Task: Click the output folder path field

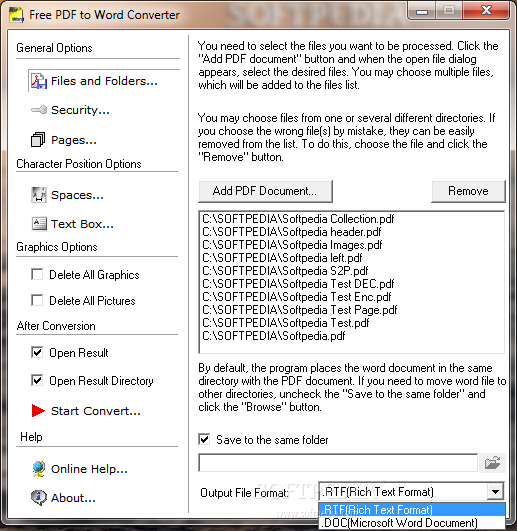Action: point(338,463)
